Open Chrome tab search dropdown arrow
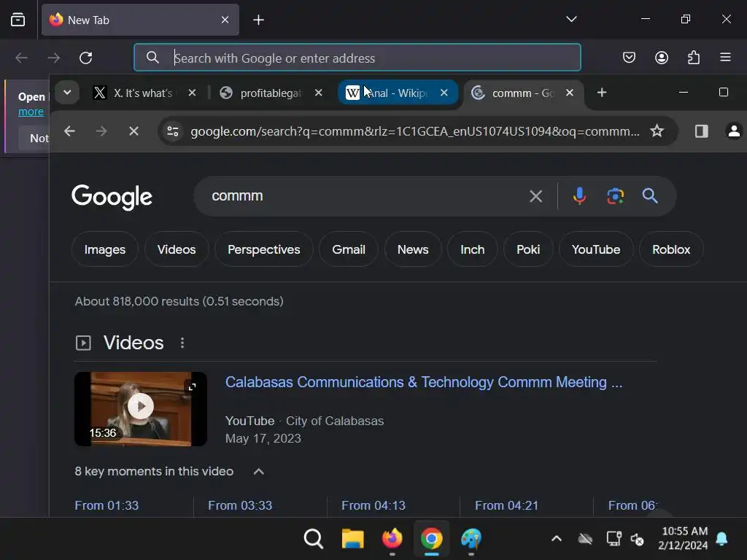The width and height of the screenshot is (747, 560). (66, 93)
